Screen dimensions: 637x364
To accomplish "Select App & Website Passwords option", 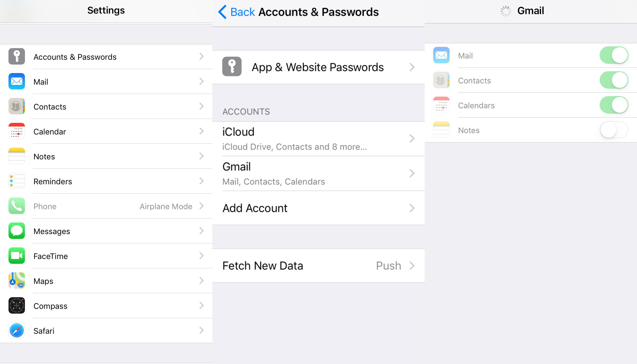I will click(318, 67).
